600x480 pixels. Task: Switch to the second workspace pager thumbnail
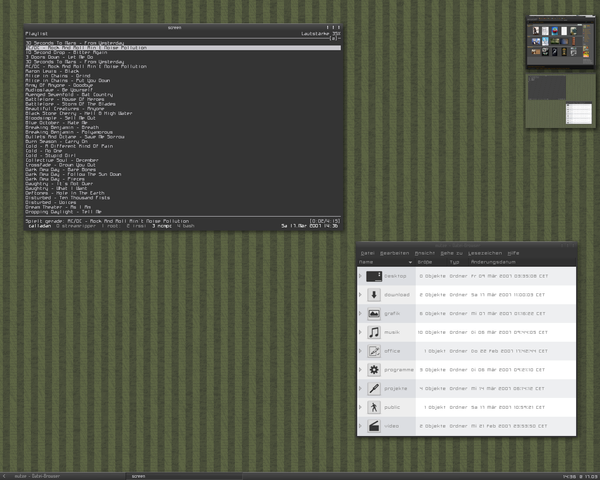click(x=560, y=101)
